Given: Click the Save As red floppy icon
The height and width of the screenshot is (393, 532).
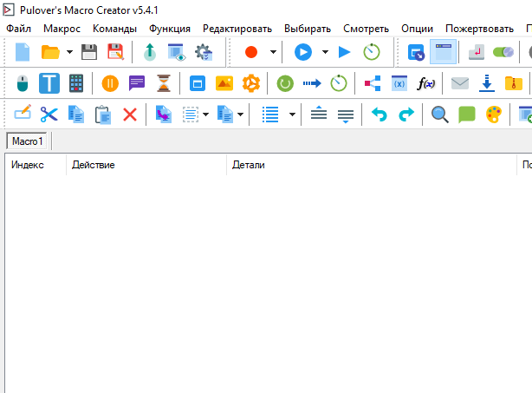Looking at the screenshot, I should pyautogui.click(x=116, y=52).
